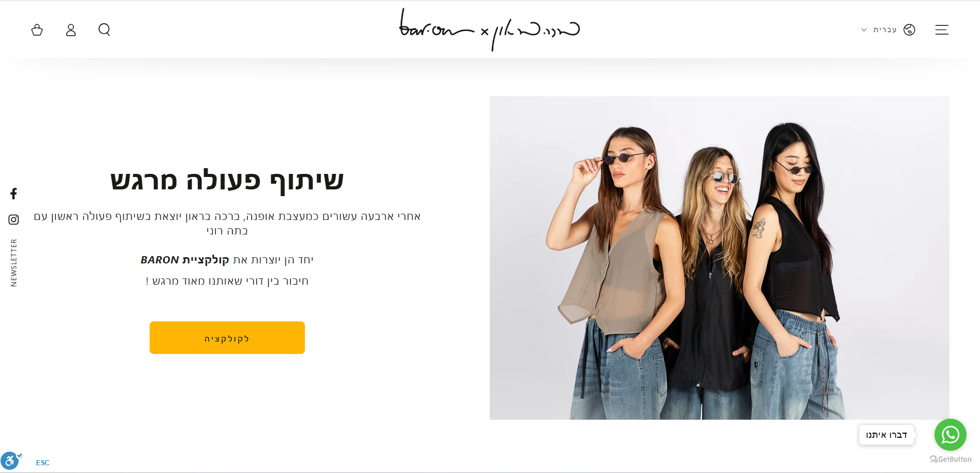This screenshot has width=980, height=473.
Task: Click the GetButton attribution link
Action: [x=950, y=459]
